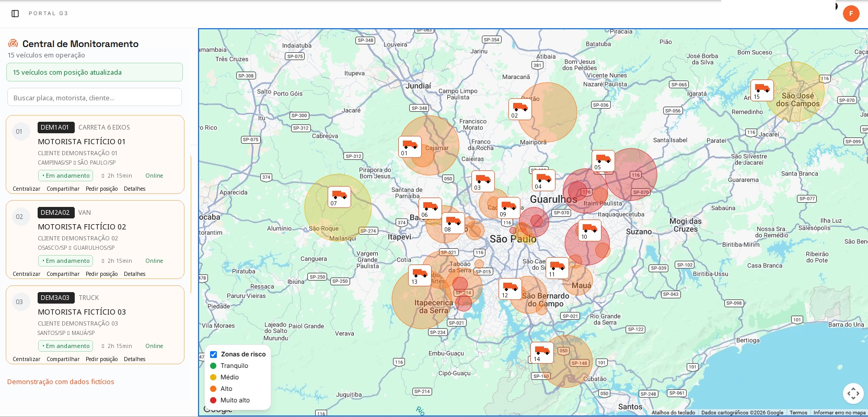Click the Muito alto red legend swatch

coord(213,400)
